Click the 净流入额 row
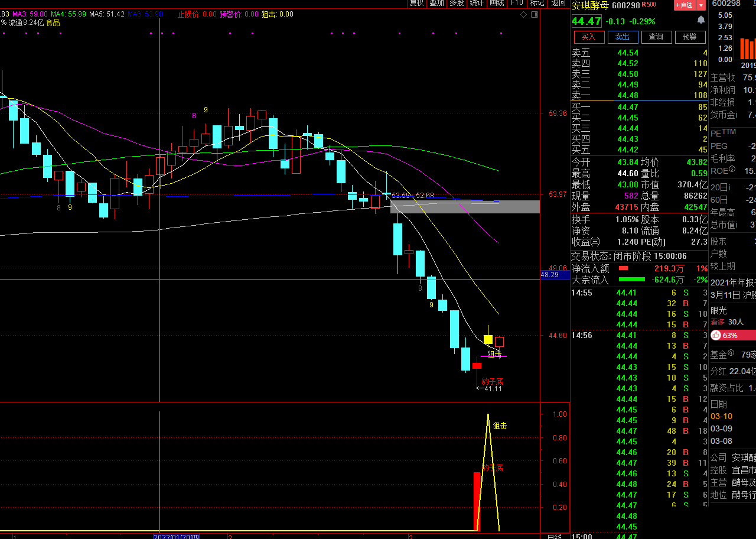This screenshot has height=539, width=756. pos(639,268)
